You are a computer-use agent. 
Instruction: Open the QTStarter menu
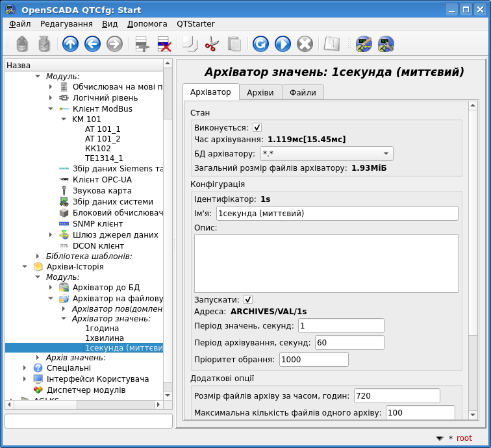tap(195, 24)
